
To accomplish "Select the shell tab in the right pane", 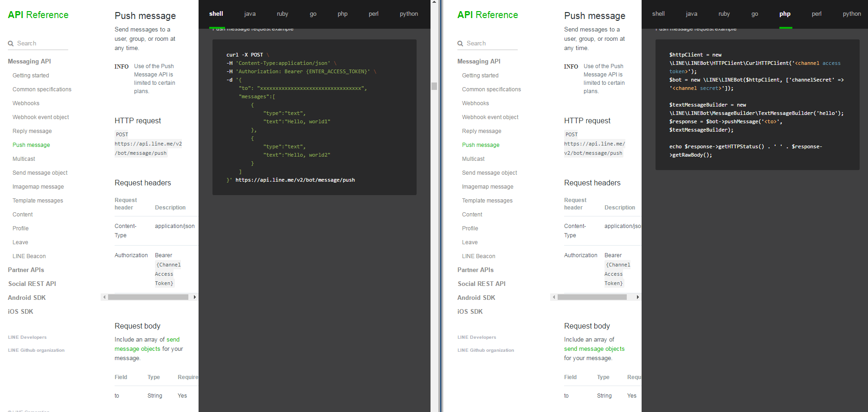I will (x=658, y=14).
